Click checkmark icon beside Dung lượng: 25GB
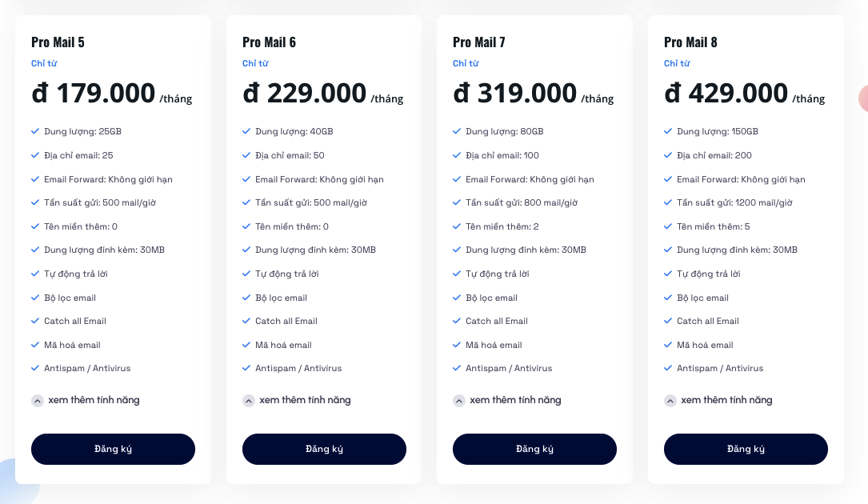The height and width of the screenshot is (504, 868). (x=35, y=131)
